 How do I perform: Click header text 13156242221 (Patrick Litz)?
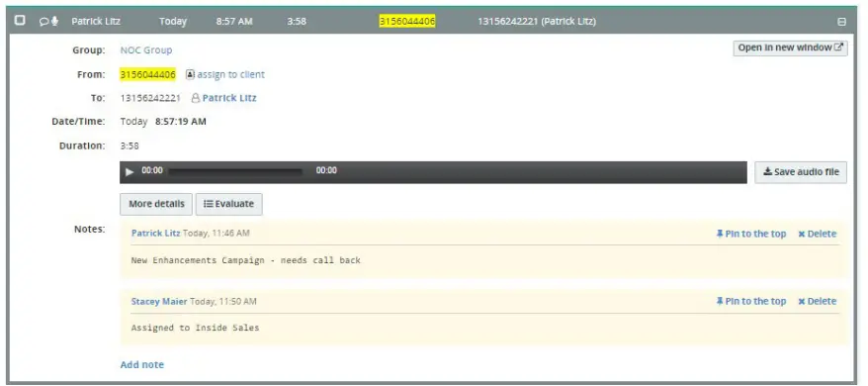click(x=537, y=22)
